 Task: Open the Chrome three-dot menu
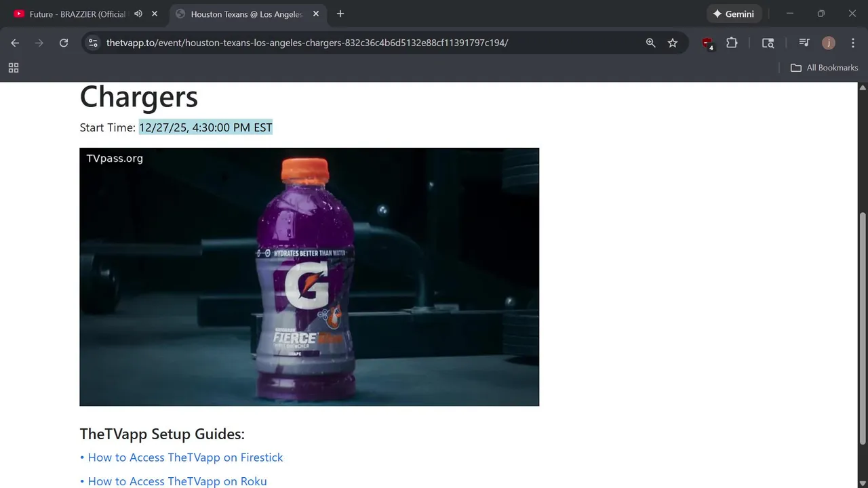853,43
